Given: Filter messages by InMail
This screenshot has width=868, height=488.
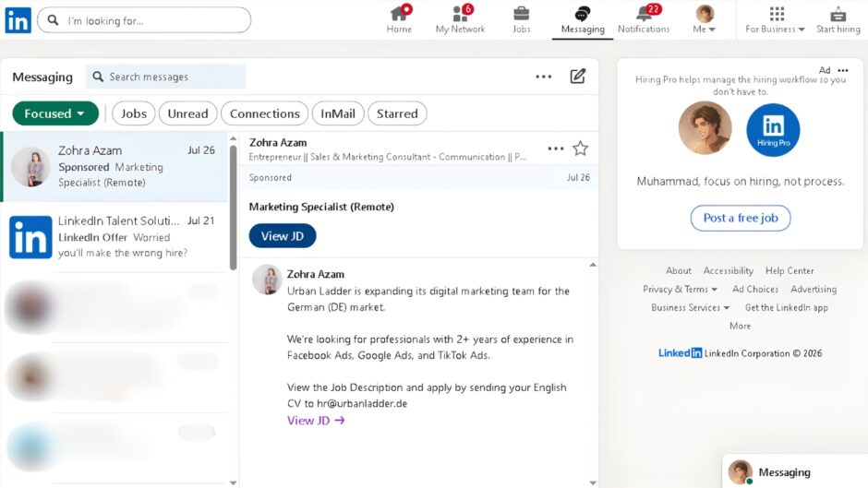Looking at the screenshot, I should [x=338, y=113].
